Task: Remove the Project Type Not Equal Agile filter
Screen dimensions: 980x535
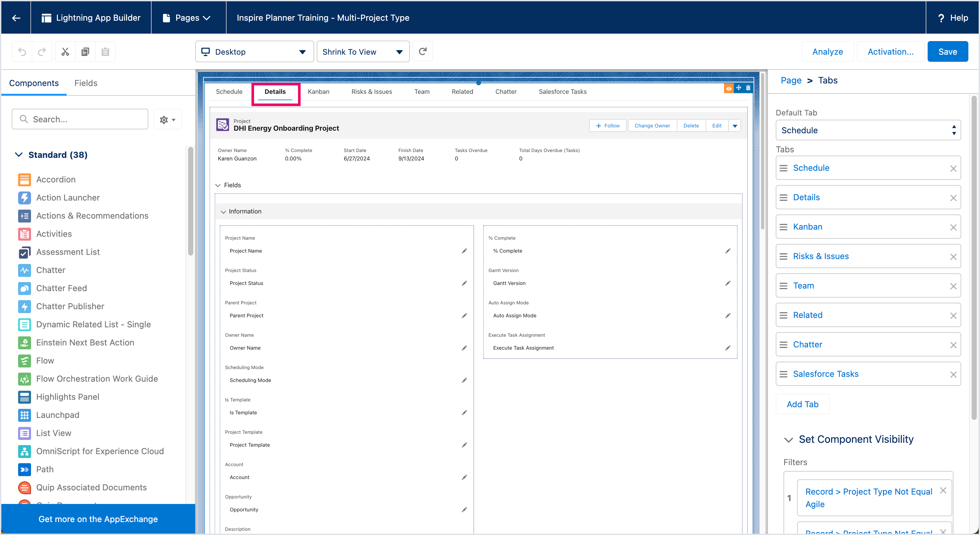Action: click(x=943, y=490)
